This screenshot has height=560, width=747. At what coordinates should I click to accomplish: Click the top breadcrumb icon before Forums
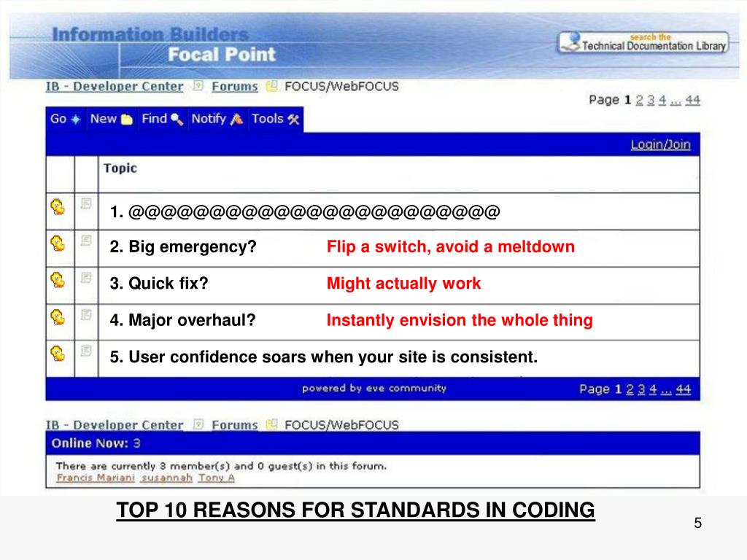[198, 86]
